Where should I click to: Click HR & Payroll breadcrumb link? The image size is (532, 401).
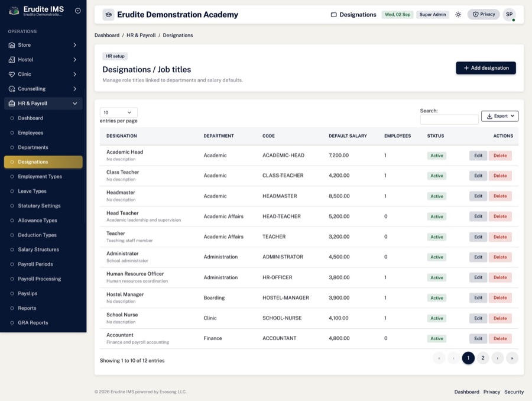(x=141, y=35)
